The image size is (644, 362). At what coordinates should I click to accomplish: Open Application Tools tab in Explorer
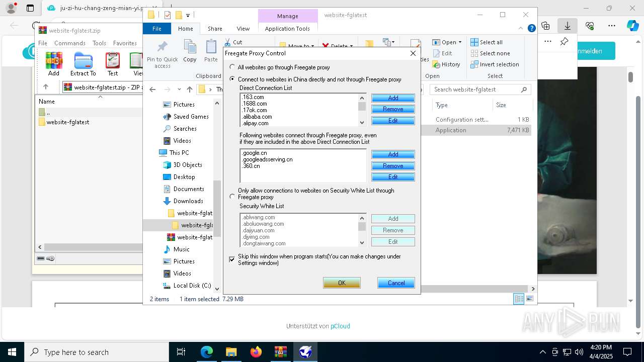[x=287, y=29]
